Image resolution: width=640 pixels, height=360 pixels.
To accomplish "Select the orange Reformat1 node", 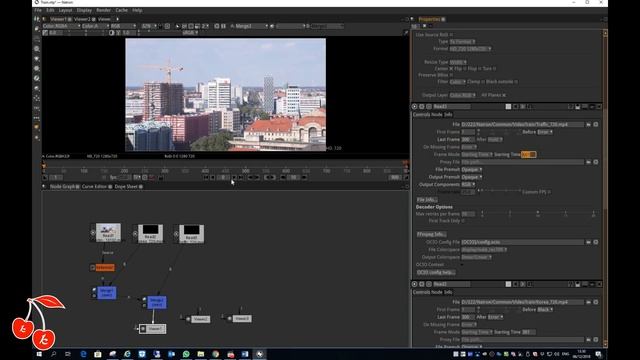I will [104, 268].
